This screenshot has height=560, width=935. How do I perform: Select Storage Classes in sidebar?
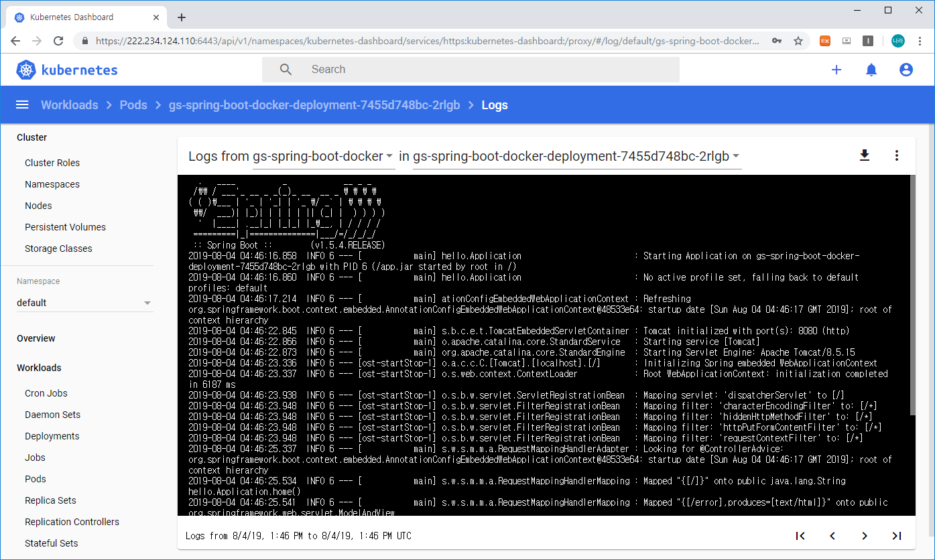coord(58,249)
